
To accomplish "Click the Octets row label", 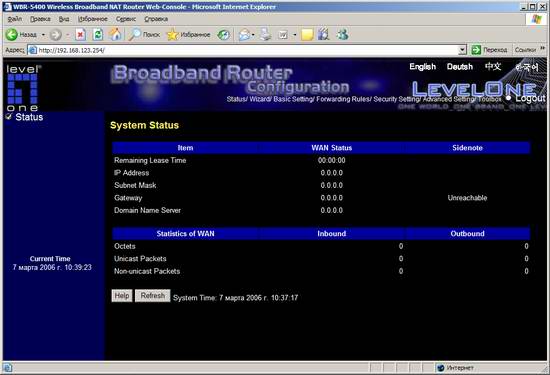I will tap(125, 246).
